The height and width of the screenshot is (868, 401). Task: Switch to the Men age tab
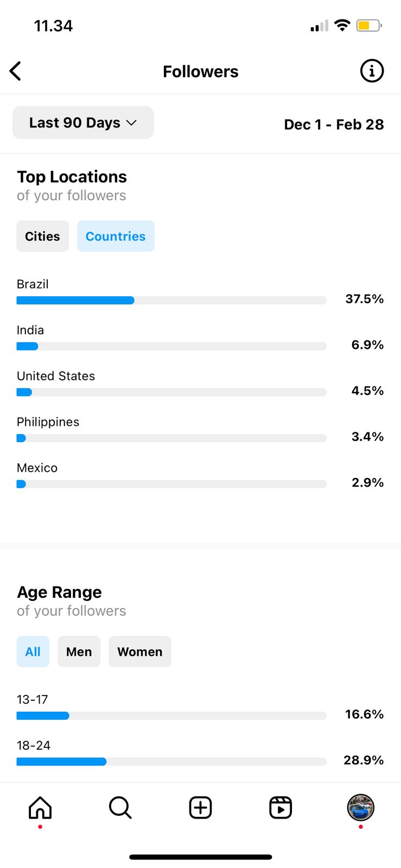tap(79, 652)
